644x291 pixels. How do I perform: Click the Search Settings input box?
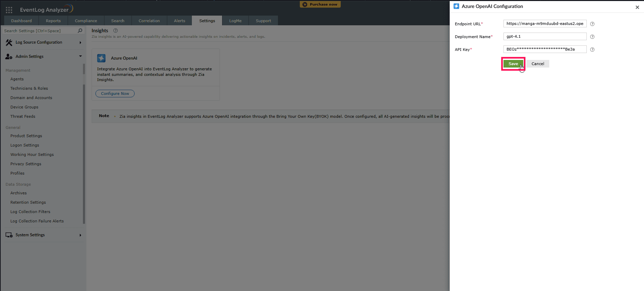pyautogui.click(x=43, y=31)
